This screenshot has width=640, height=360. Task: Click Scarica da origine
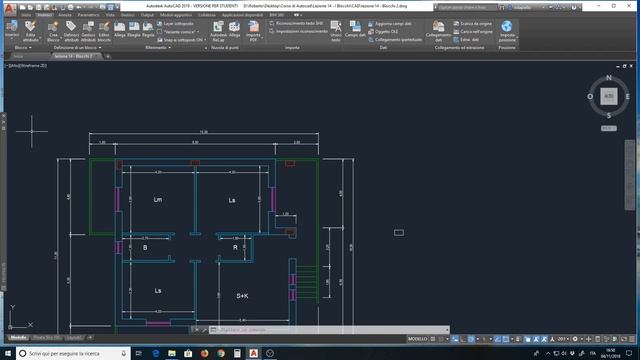tap(473, 24)
